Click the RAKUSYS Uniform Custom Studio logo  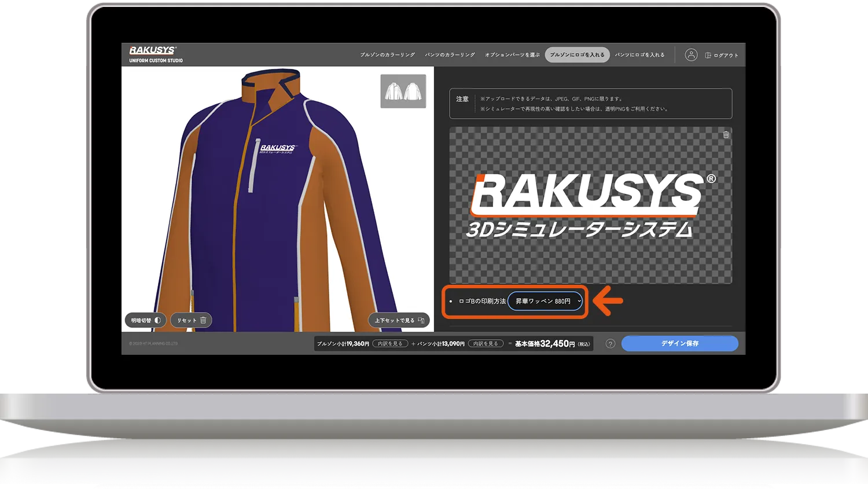coord(153,54)
